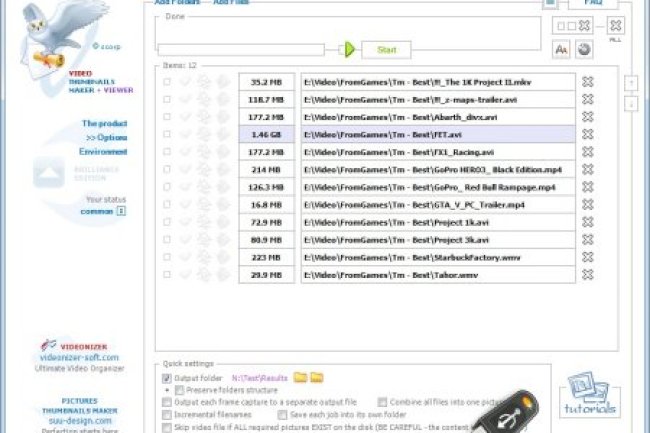
Task: Open the tutorials icon
Action: (593, 394)
